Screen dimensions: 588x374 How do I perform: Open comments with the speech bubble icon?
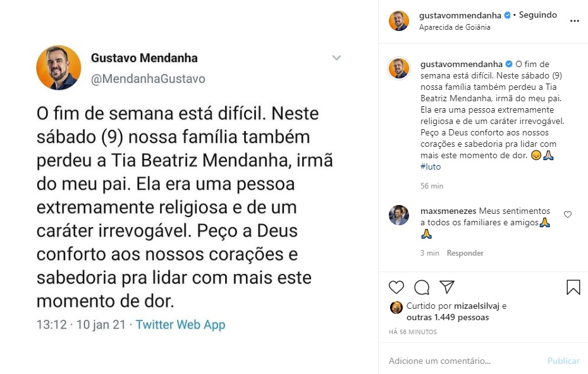(422, 287)
